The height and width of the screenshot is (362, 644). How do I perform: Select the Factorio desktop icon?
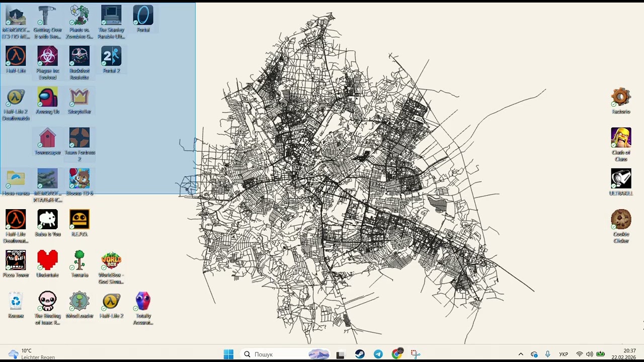[x=621, y=101]
